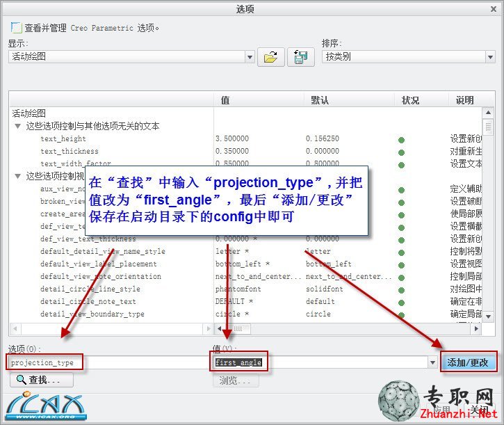Click the phantomfont value cell
504x425 pixels.
[238, 289]
